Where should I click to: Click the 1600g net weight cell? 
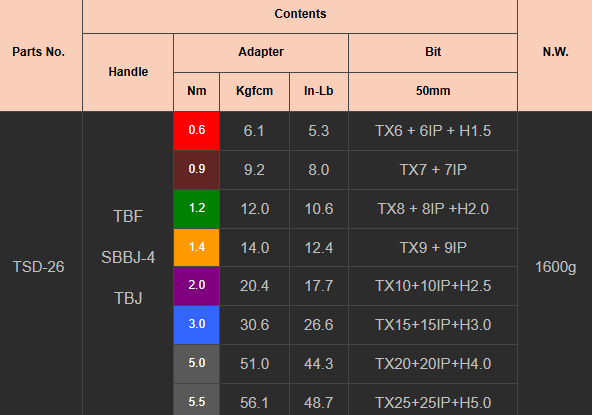click(555, 267)
